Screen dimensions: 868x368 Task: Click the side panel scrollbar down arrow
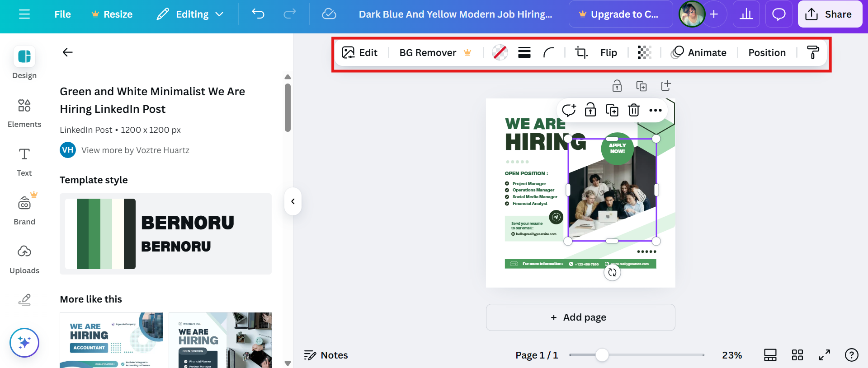(288, 363)
